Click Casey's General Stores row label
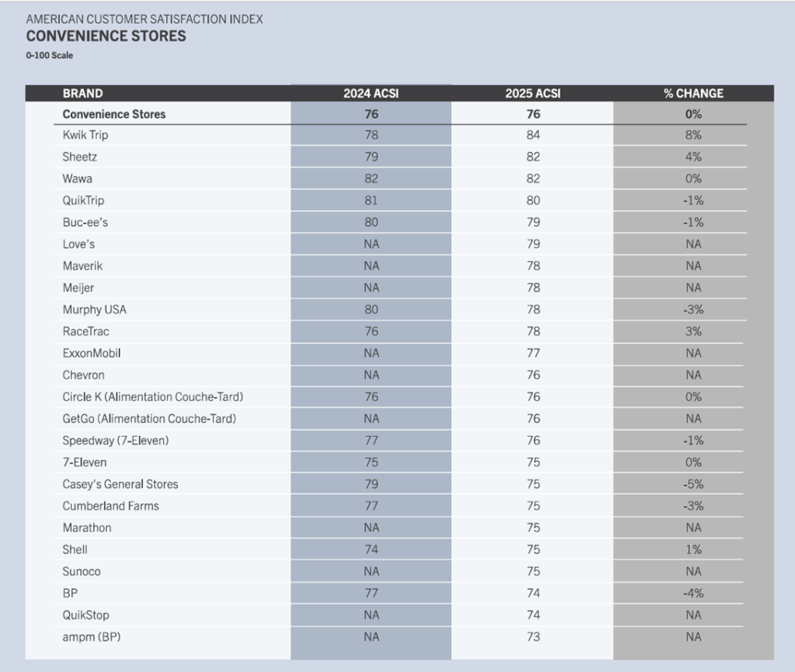 pyautogui.click(x=120, y=484)
